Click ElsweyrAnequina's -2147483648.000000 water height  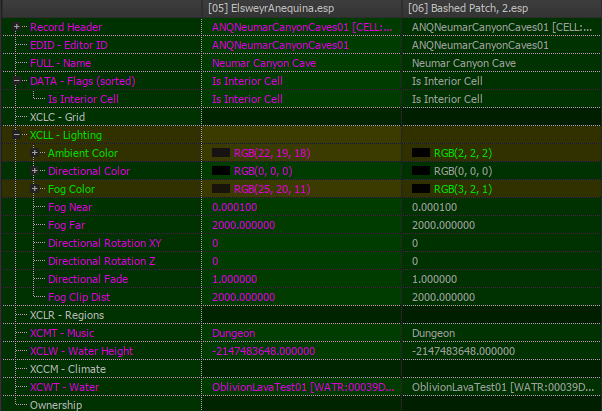[264, 351]
